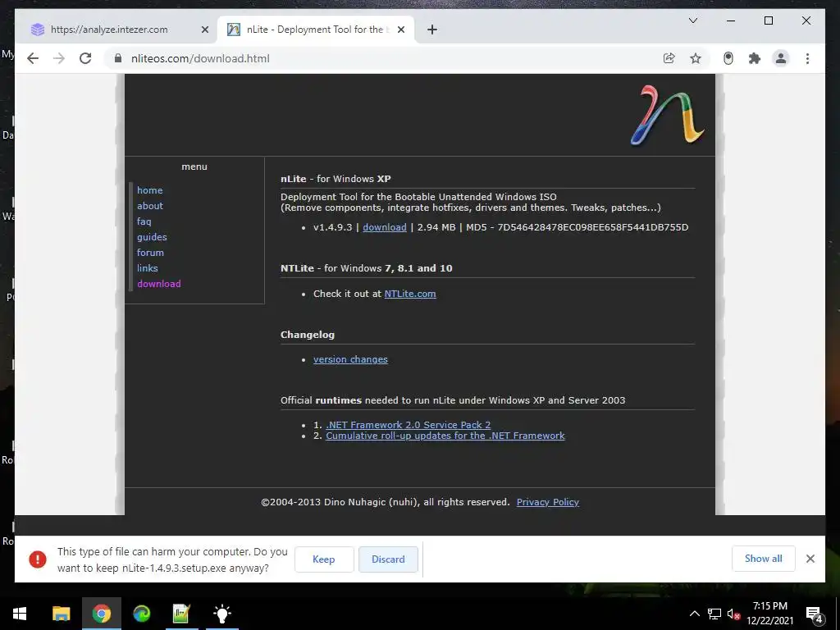The height and width of the screenshot is (630, 840).
Task: Open the green notepad taskbar app
Action: click(x=181, y=614)
